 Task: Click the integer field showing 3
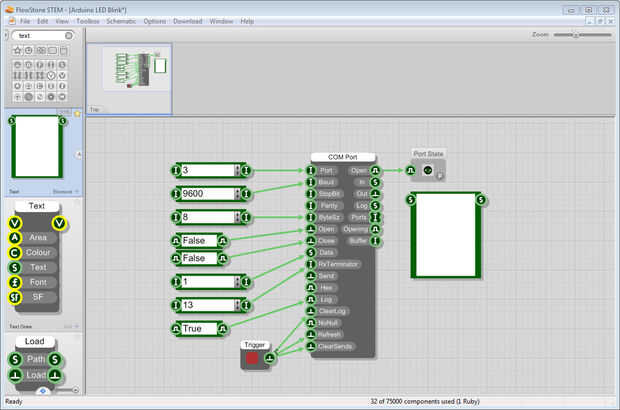point(208,170)
